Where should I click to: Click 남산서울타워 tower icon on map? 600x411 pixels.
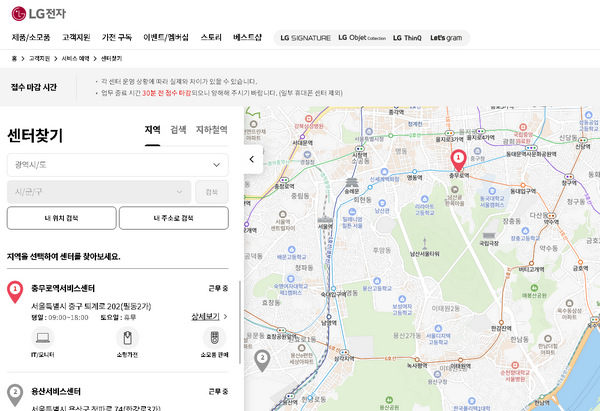tap(424, 243)
